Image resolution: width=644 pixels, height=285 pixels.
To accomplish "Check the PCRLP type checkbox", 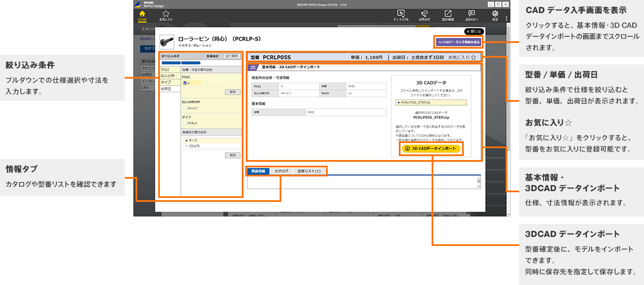I will 185,123.
